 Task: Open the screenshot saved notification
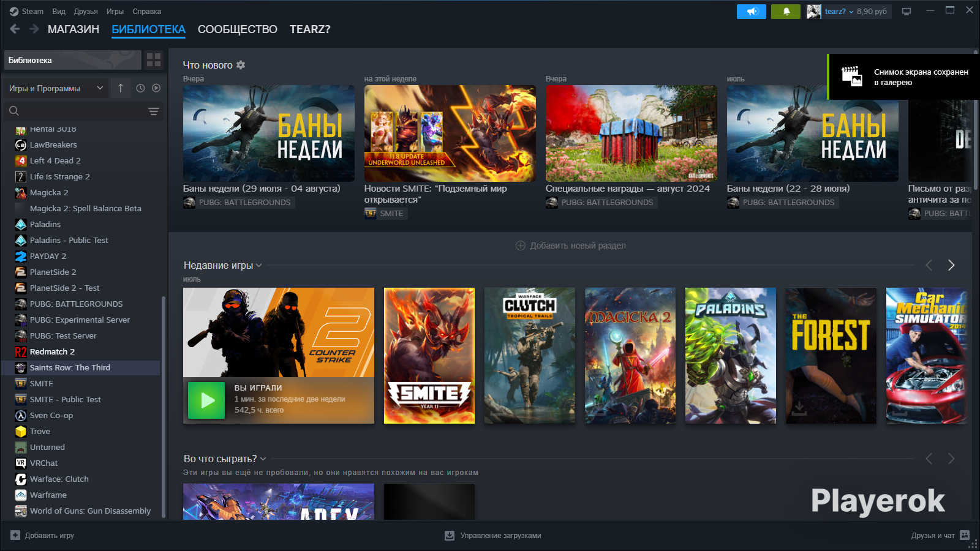coord(903,77)
